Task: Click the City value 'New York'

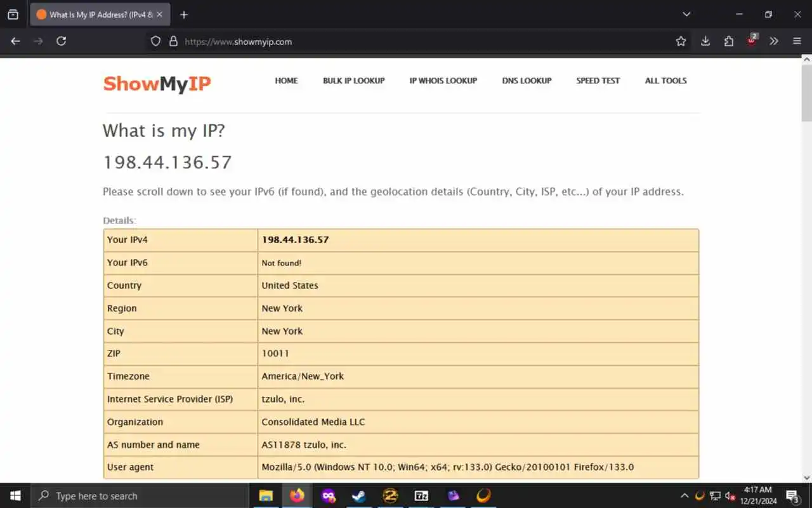Action: 282,331
